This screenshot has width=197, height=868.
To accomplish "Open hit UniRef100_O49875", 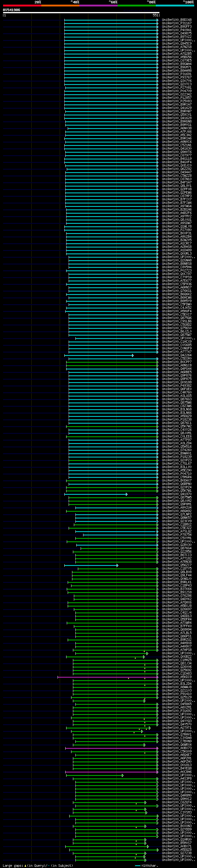I will click(x=176, y=33).
